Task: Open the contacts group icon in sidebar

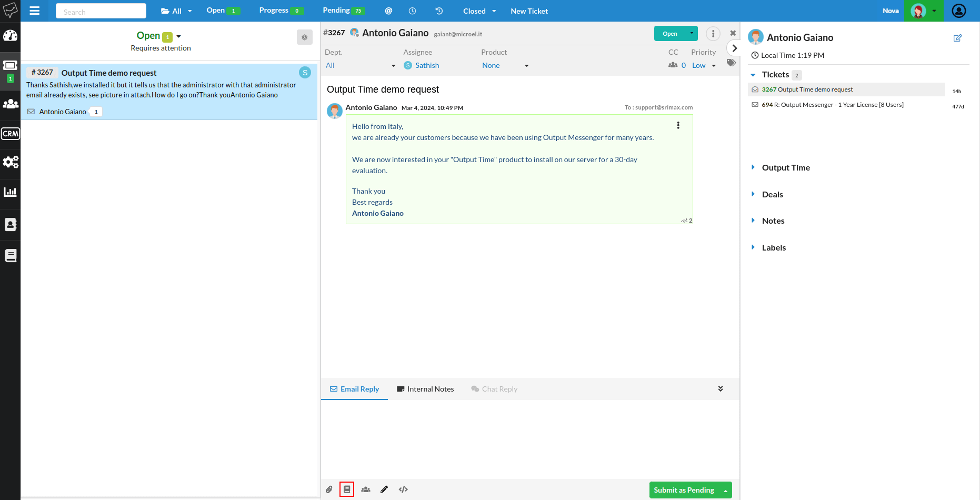Action: 10,104
